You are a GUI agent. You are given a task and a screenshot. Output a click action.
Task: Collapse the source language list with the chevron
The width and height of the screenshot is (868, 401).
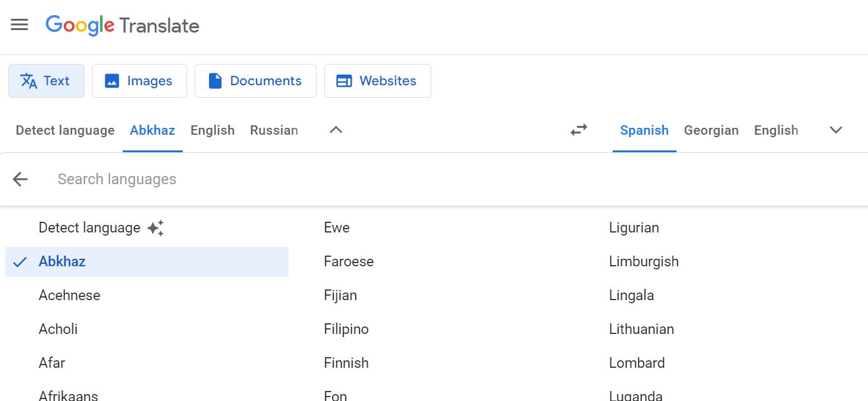pos(335,130)
